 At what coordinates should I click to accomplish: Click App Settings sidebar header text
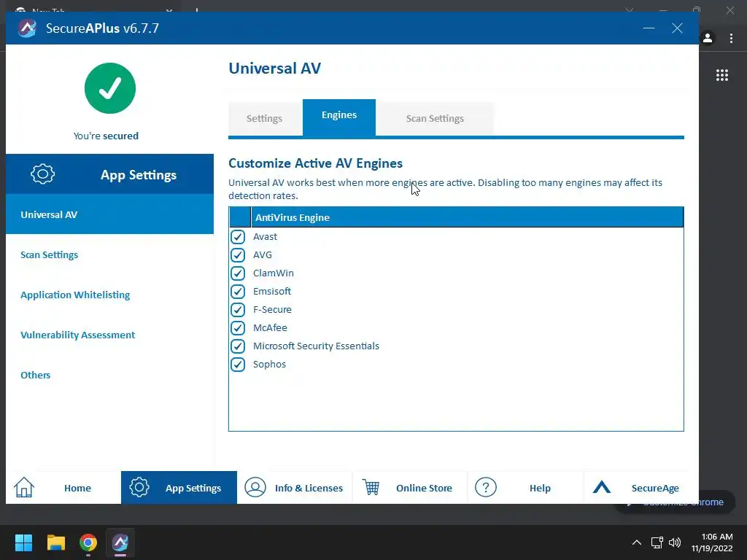click(139, 175)
